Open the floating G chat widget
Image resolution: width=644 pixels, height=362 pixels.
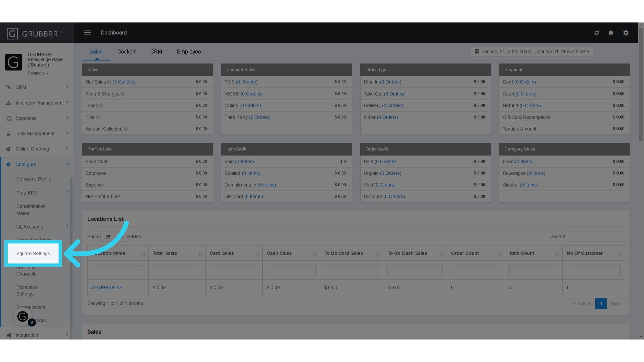click(23, 316)
